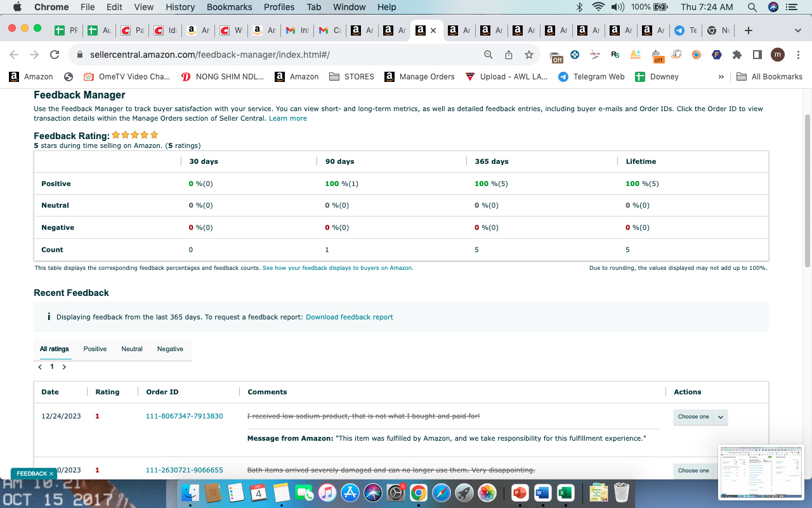
Task: Click the page vertical scrollbar
Action: pyautogui.click(x=807, y=190)
